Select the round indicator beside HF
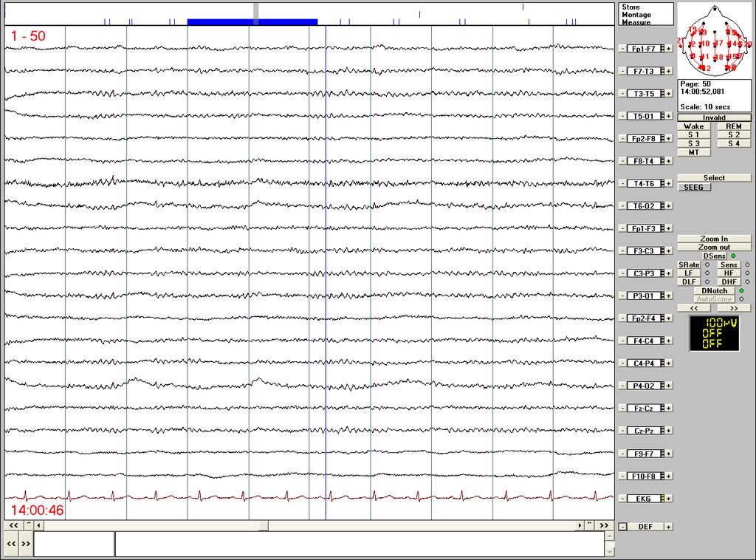756x560 pixels. point(747,273)
